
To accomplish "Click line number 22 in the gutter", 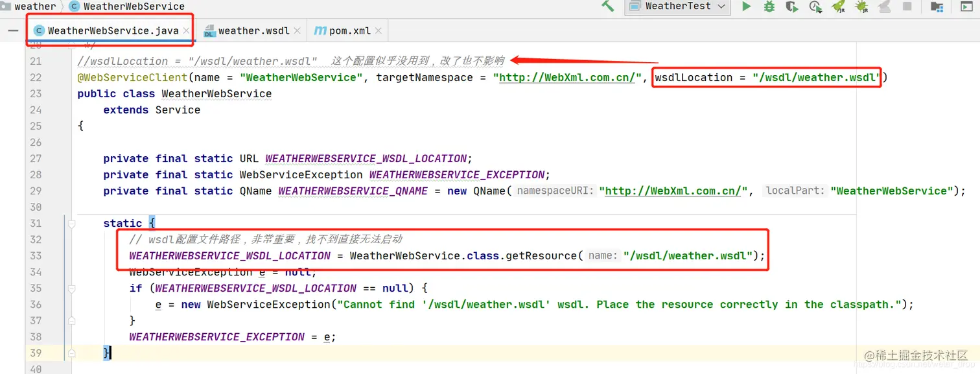I will (35, 77).
